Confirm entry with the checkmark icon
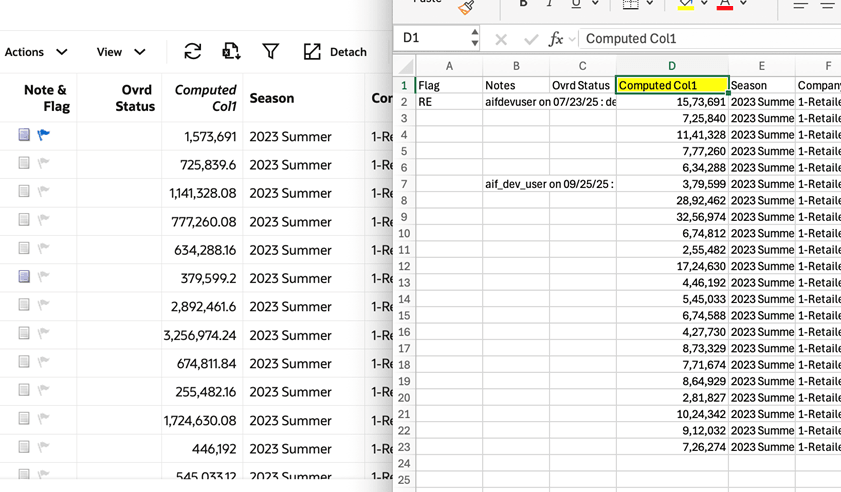This screenshot has height=492, width=841. click(x=531, y=39)
